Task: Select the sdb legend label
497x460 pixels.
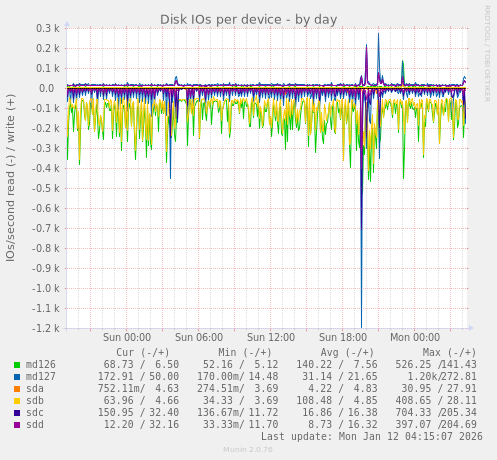Action: [x=35, y=401]
